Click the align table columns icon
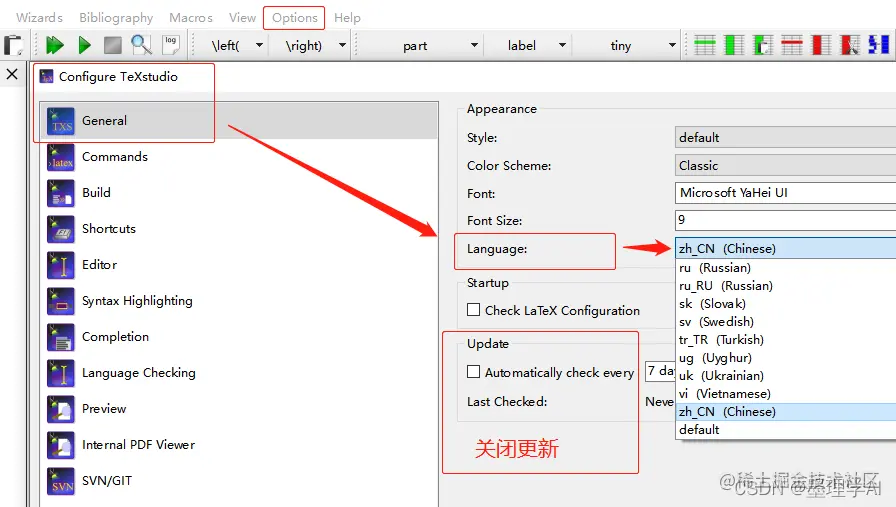 tap(879, 45)
